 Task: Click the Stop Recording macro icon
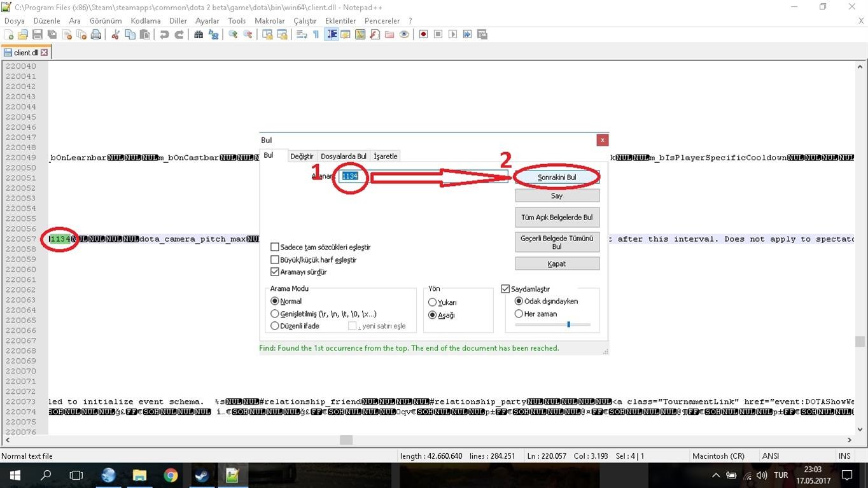pos(438,34)
